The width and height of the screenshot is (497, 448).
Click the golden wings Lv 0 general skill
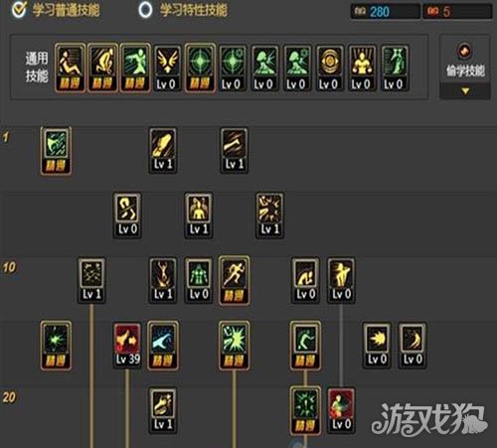pyautogui.click(x=168, y=69)
